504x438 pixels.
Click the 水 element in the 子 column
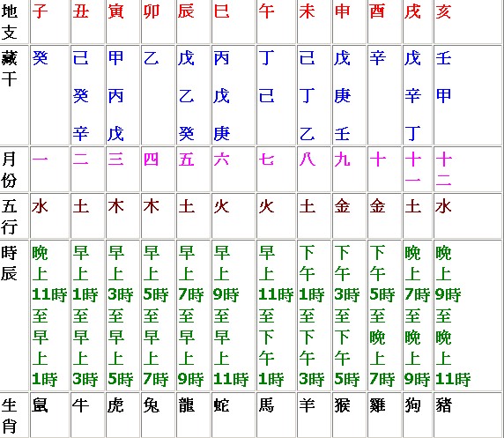tap(41, 206)
